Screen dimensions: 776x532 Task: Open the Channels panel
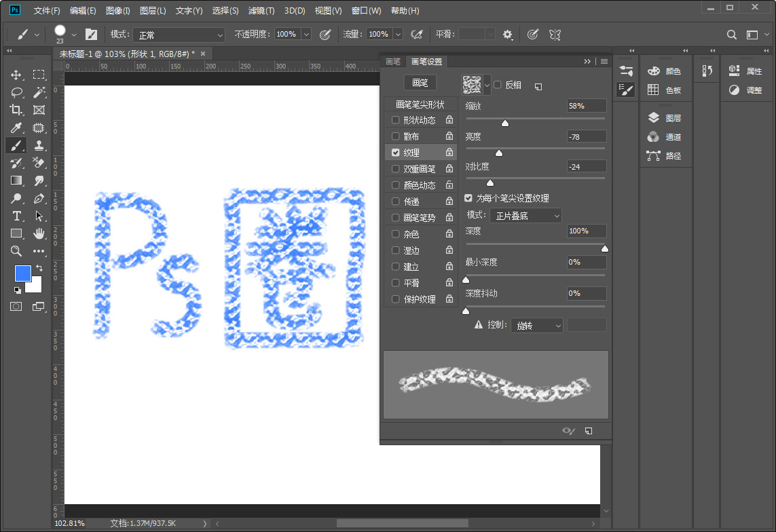pyautogui.click(x=665, y=137)
